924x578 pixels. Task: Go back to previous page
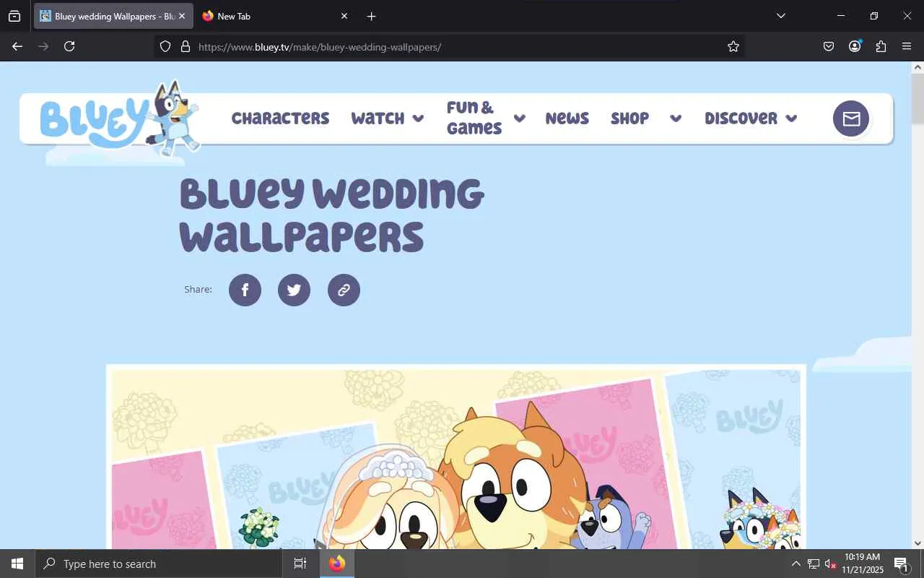pyautogui.click(x=17, y=46)
